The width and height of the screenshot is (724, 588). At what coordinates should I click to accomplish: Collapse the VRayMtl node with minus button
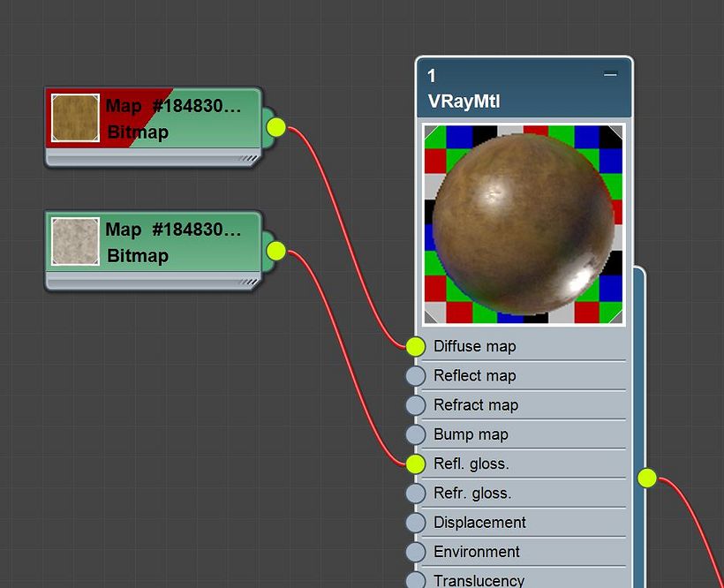pos(610,74)
